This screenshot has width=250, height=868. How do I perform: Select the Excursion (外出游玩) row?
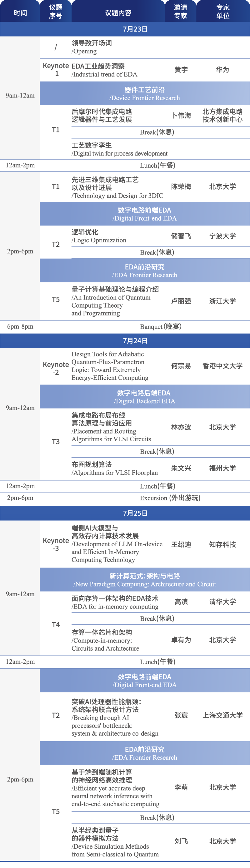(170, 498)
